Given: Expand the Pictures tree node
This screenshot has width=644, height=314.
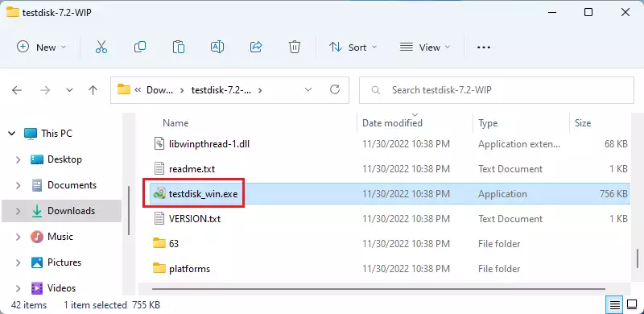Looking at the screenshot, I should pyautogui.click(x=18, y=262).
